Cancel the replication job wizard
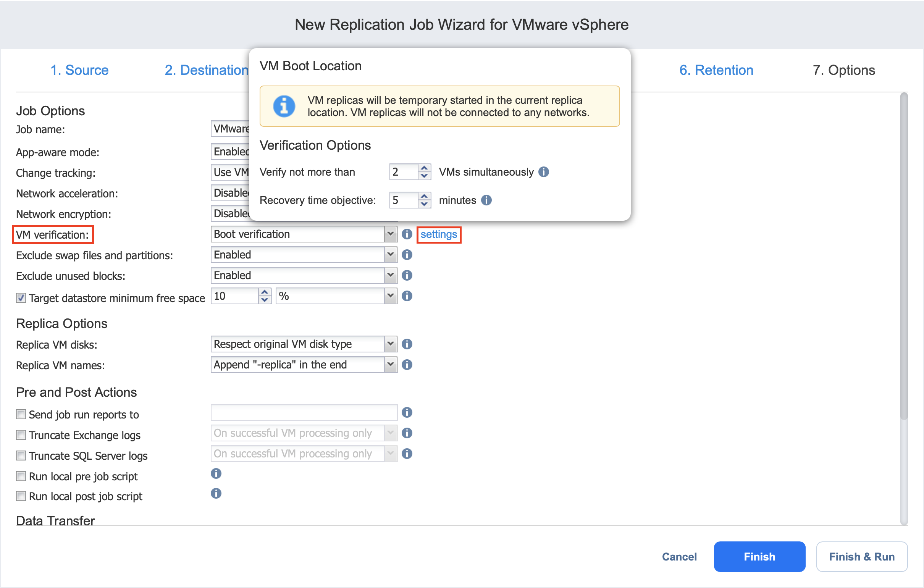This screenshot has width=924, height=588. pos(679,557)
